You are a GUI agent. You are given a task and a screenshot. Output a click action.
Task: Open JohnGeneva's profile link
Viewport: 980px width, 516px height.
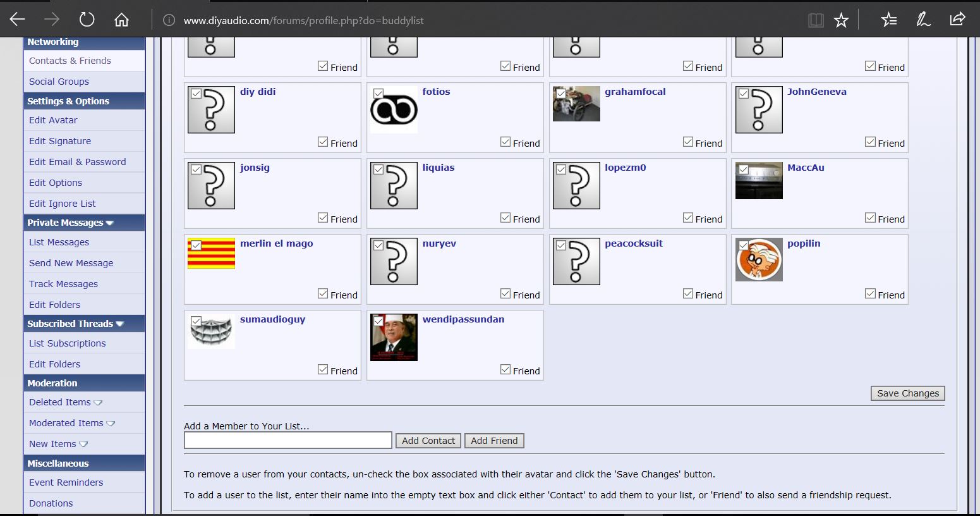click(x=817, y=92)
